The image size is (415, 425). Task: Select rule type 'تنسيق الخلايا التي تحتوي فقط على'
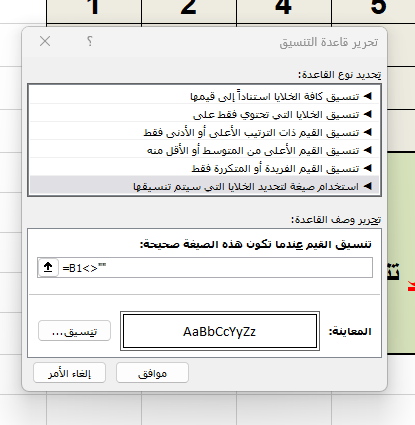tap(204, 114)
